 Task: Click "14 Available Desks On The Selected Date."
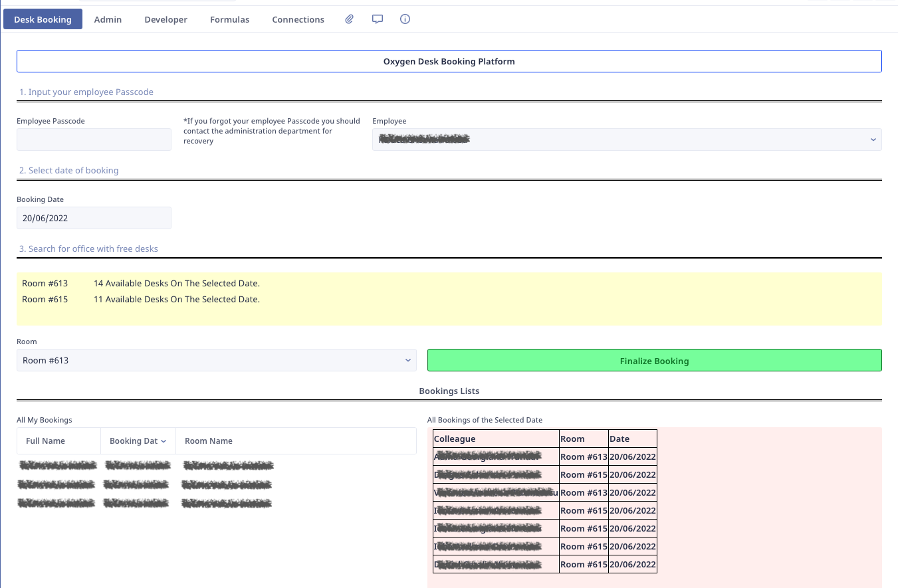[177, 283]
